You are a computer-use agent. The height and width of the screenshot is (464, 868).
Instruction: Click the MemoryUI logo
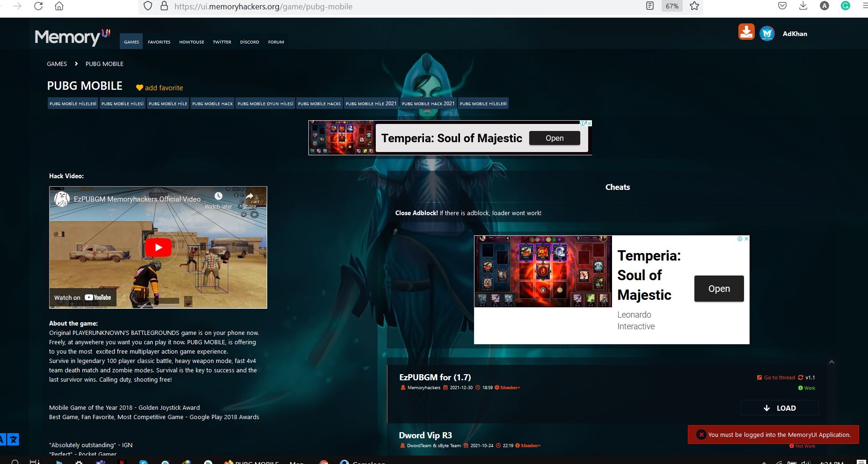[x=73, y=37]
